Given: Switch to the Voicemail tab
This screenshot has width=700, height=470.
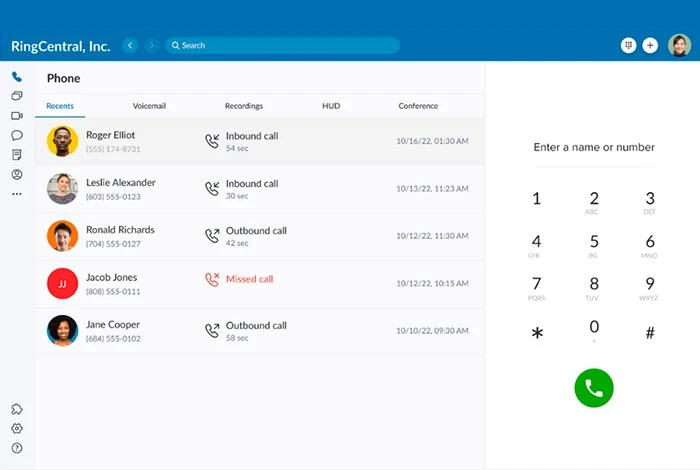Looking at the screenshot, I should pos(148,106).
